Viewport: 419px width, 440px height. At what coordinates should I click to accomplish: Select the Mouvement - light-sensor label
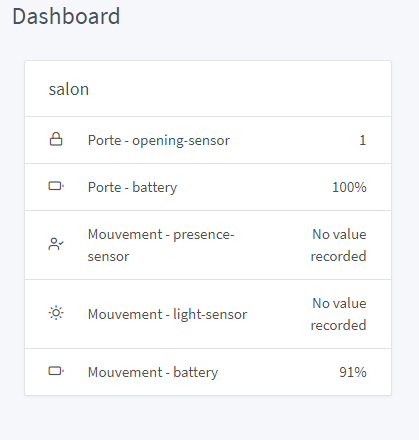167,314
